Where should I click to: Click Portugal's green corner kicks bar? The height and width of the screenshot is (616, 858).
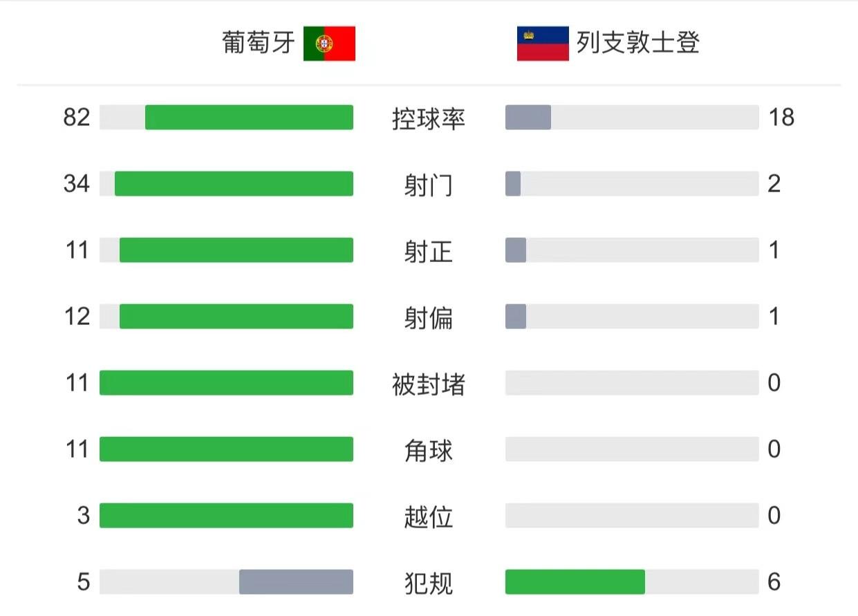(x=226, y=449)
